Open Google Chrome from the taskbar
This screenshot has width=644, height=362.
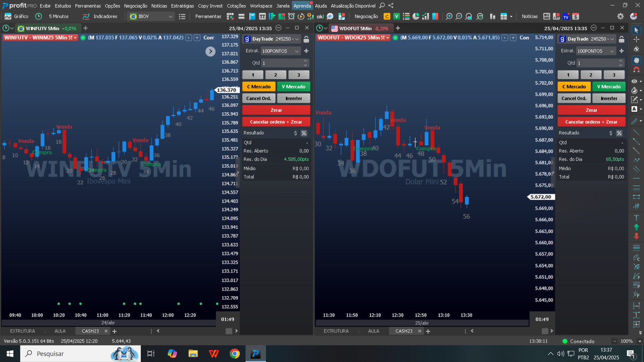click(235, 354)
